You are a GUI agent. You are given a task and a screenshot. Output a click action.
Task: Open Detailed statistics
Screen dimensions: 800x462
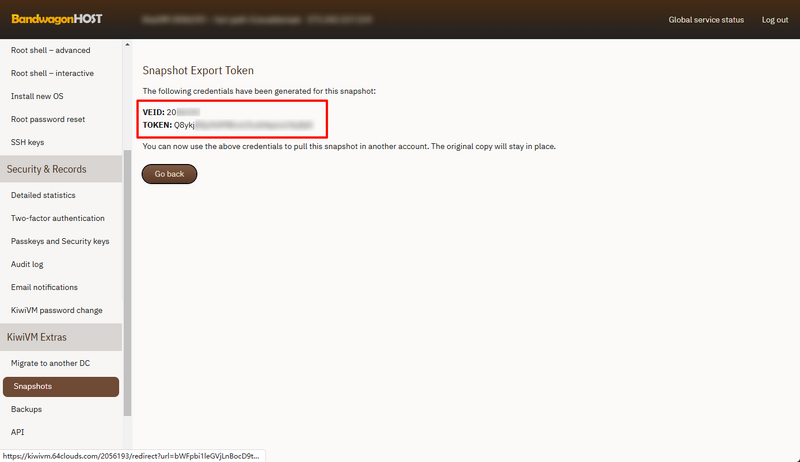pos(43,195)
